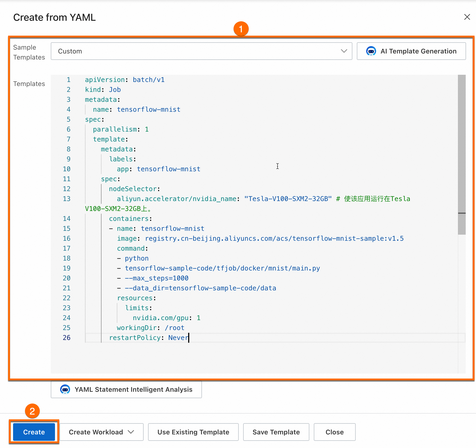Click the nodeSelector key on line 12

(x=133, y=189)
